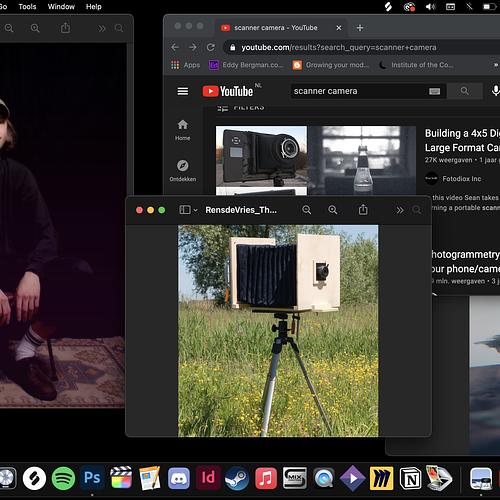Open the 4x5 large format camera video thumbnail
This screenshot has width=500, height=500.
click(x=316, y=160)
